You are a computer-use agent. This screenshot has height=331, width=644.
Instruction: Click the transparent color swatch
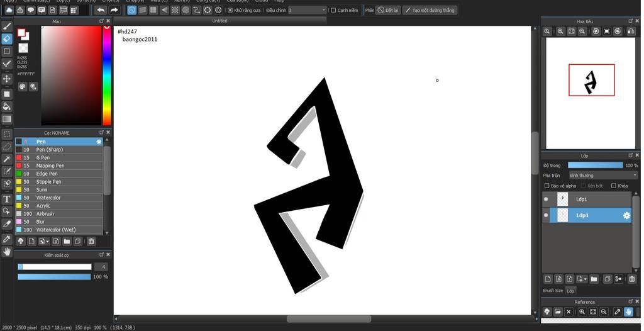pyautogui.click(x=23, y=48)
